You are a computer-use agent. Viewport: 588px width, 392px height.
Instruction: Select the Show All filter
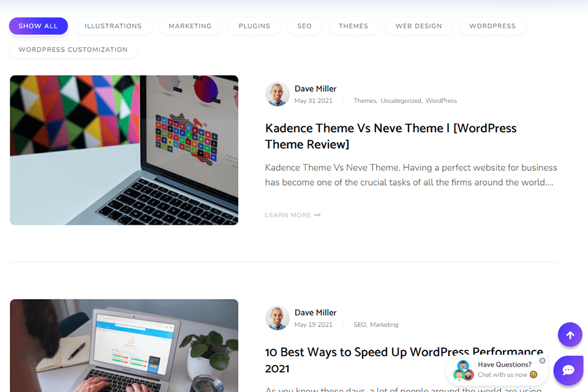click(38, 26)
